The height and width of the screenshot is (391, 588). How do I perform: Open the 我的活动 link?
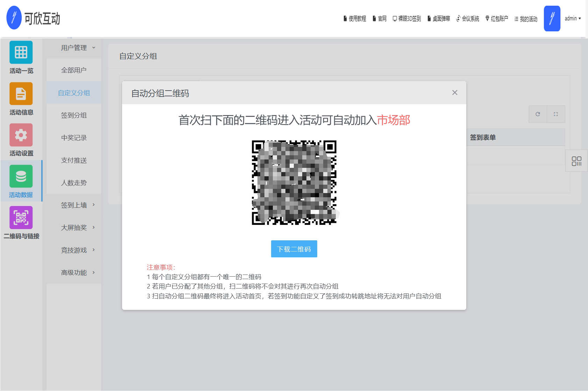pyautogui.click(x=526, y=19)
